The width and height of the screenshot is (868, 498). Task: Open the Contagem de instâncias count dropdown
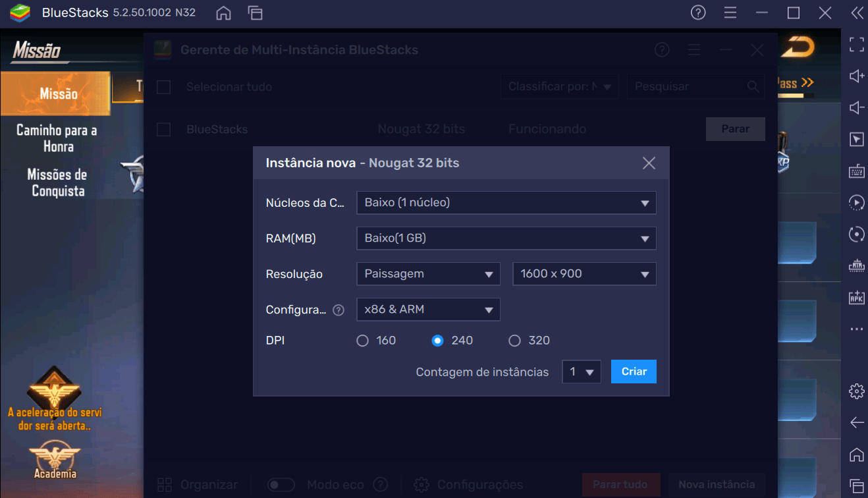582,372
